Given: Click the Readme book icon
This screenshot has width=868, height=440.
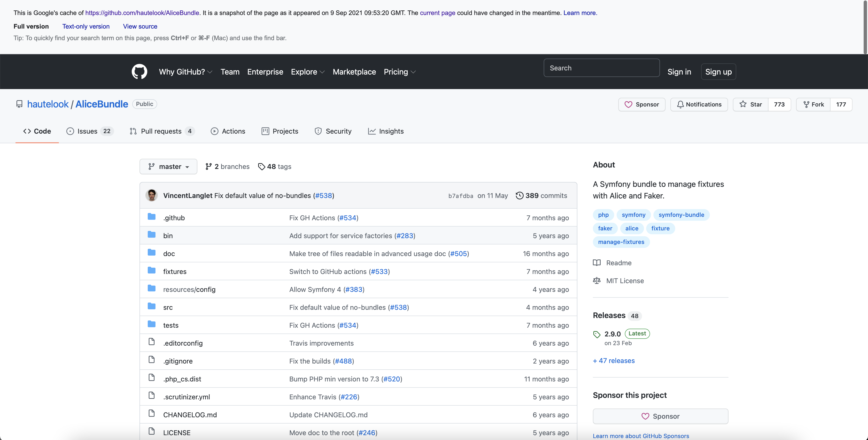Looking at the screenshot, I should click(597, 263).
